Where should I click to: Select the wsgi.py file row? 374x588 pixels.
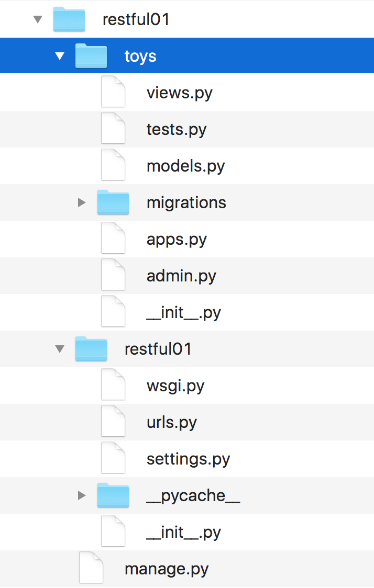(x=187, y=386)
